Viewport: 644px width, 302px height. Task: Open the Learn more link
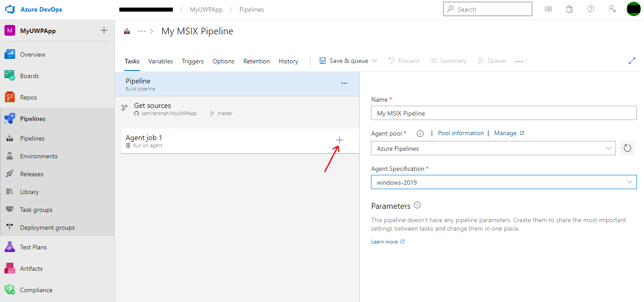point(388,242)
